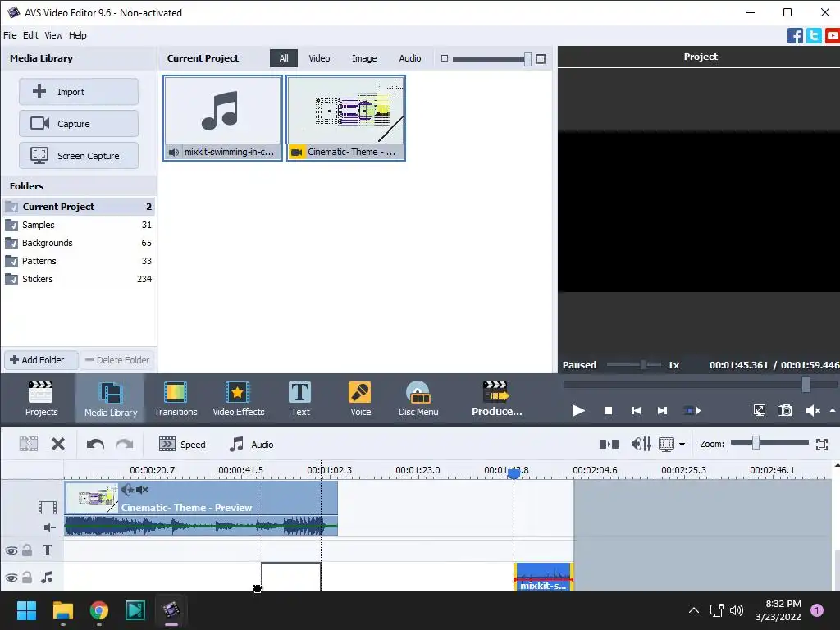Click the Import button

[x=78, y=92]
